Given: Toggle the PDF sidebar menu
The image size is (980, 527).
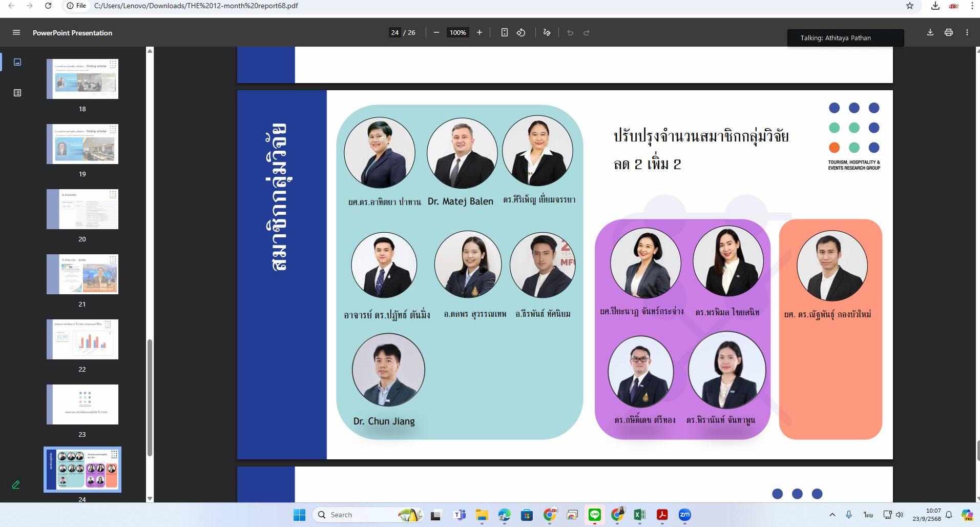Looking at the screenshot, I should click(16, 32).
